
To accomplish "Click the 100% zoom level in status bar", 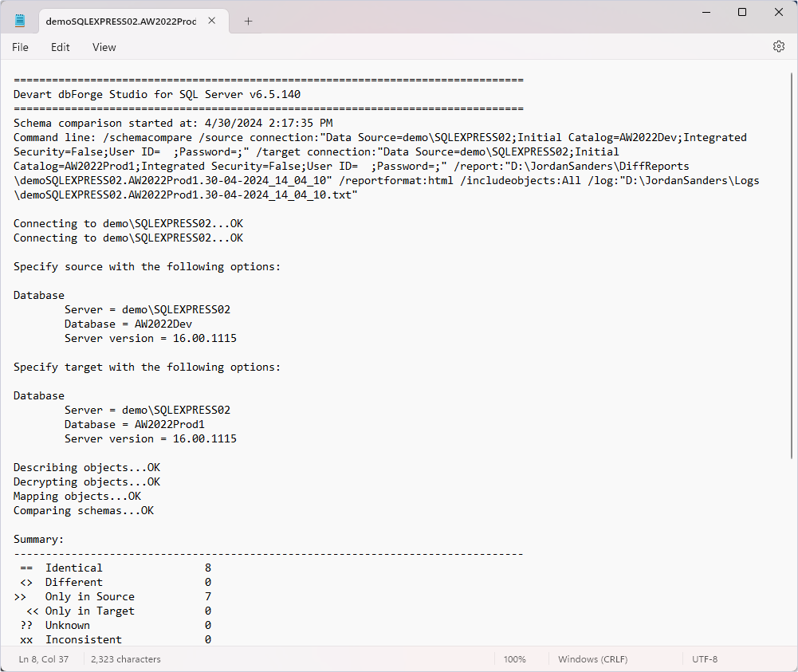I will (514, 658).
